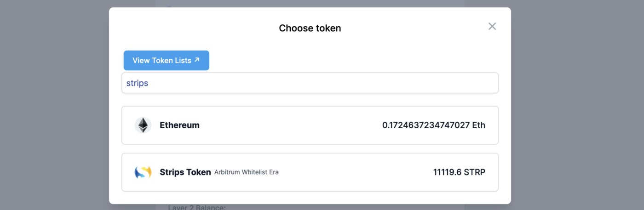This screenshot has height=210, width=644.
Task: Choose the Strips Token name label
Action: tap(185, 172)
